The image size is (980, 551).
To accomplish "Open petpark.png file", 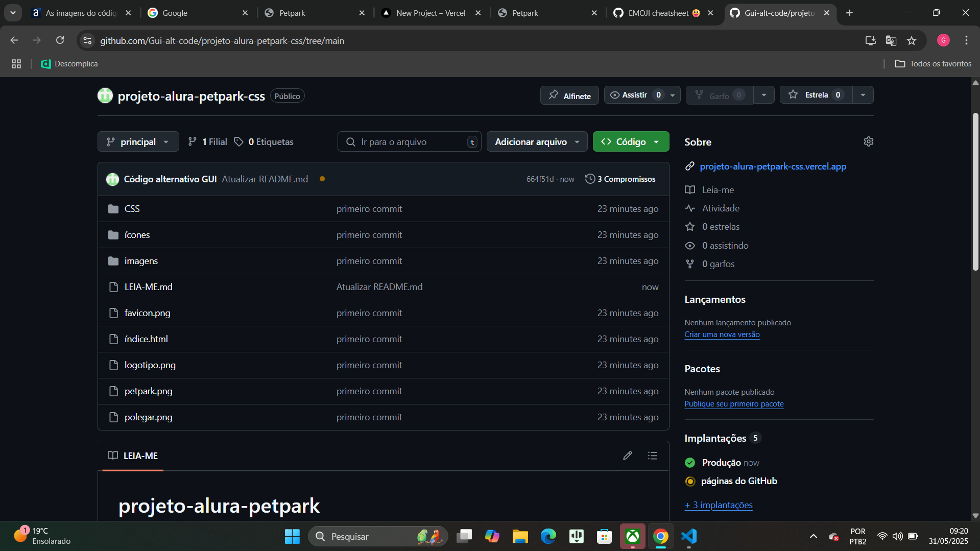I will [x=148, y=391].
